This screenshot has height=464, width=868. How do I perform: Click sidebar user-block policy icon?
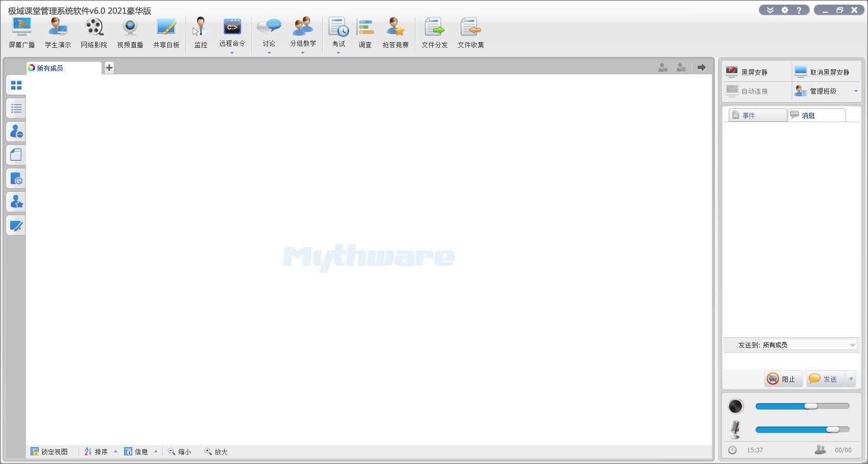click(16, 132)
